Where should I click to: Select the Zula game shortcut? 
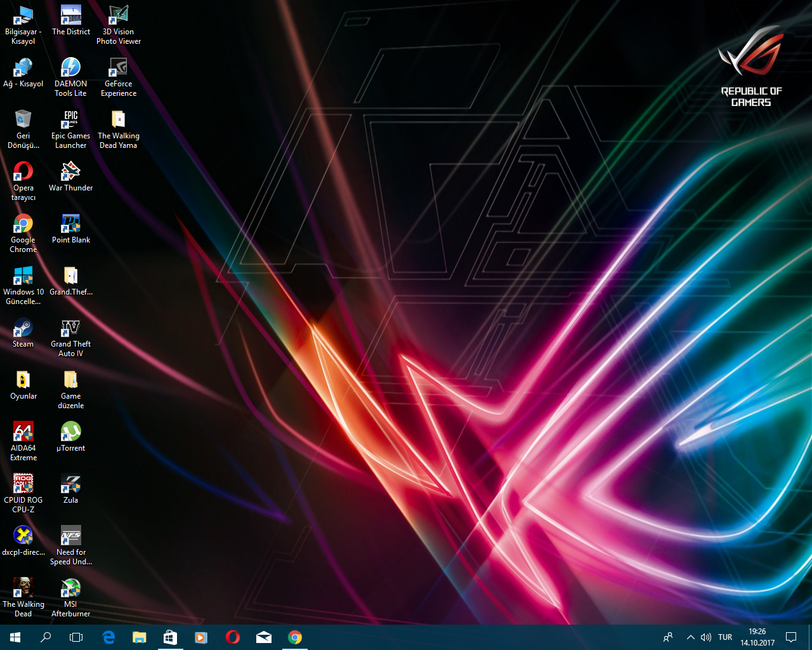coord(71,489)
